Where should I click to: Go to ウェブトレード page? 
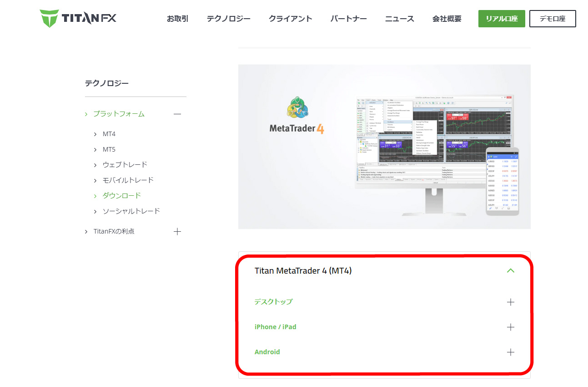coord(125,164)
